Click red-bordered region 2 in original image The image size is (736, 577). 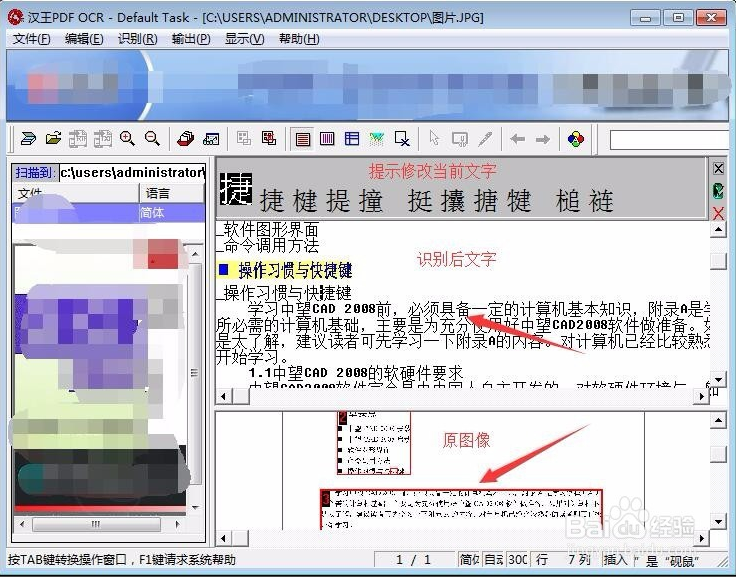[x=374, y=443]
